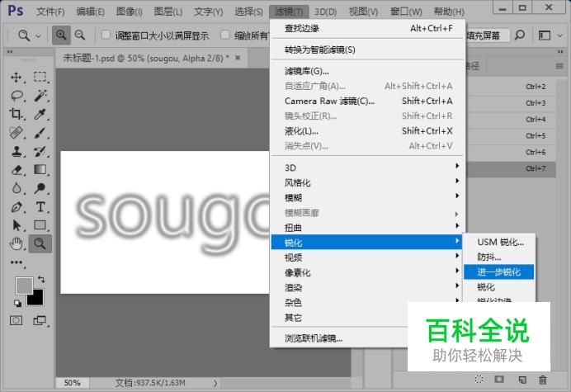571x392 pixels.
Task: Click the Zoom Out option button
Action: click(x=80, y=35)
